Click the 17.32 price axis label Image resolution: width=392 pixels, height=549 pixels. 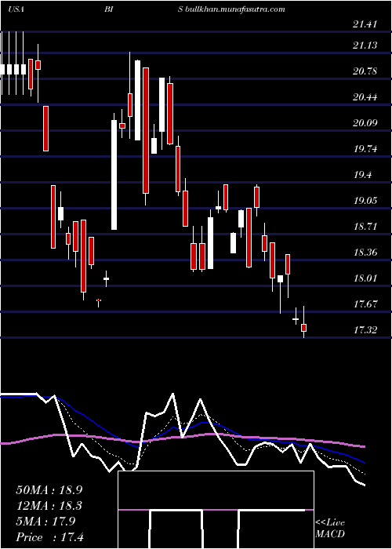pos(365,330)
